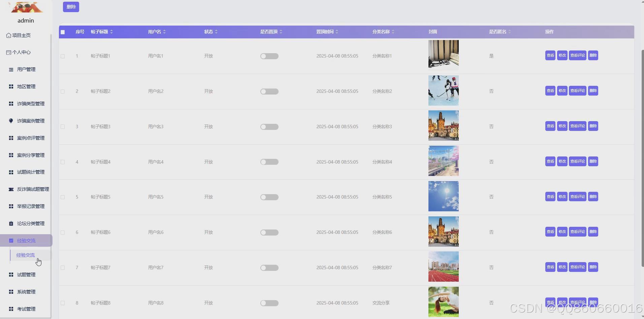The width and height of the screenshot is (644, 319).
Task: Check the checkbox for row 帖子标题3
Action: pyautogui.click(x=63, y=127)
